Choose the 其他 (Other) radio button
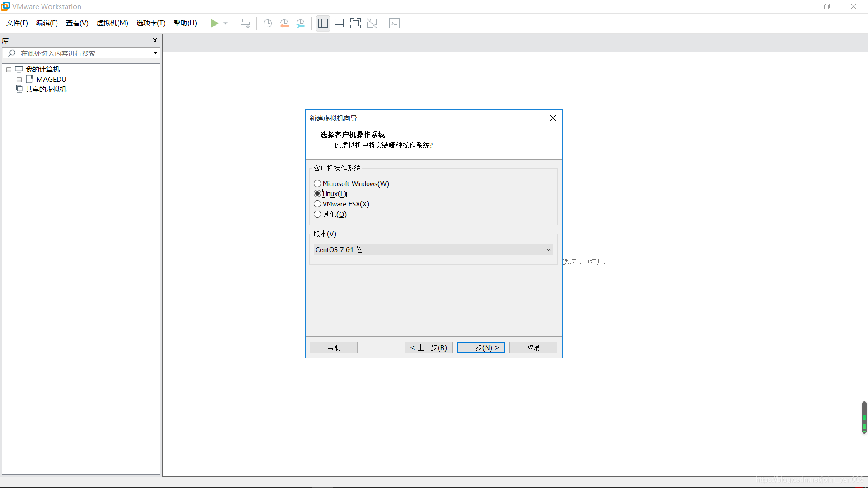Image resolution: width=868 pixels, height=488 pixels. click(317, 214)
